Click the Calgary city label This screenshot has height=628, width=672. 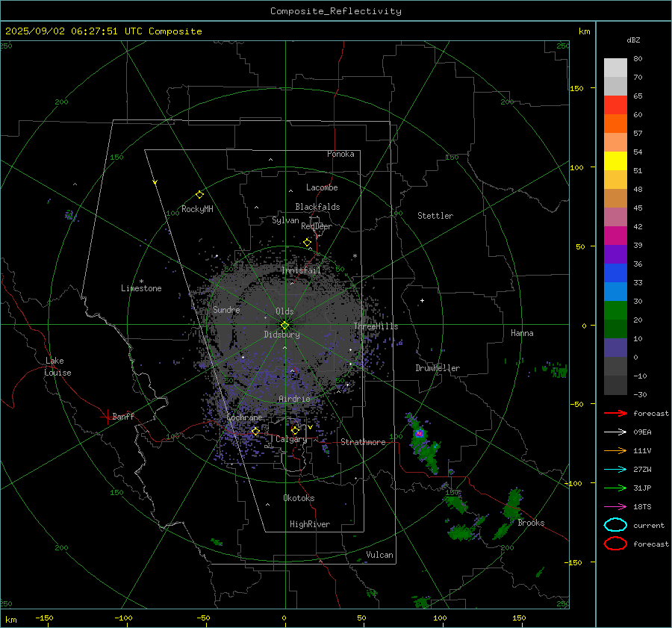tap(291, 439)
